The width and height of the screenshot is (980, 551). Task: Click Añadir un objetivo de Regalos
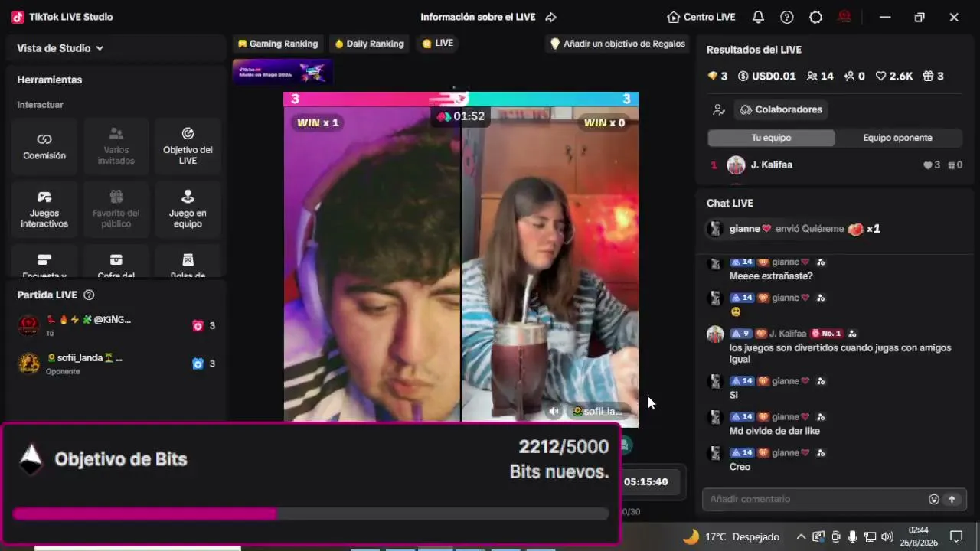(x=618, y=44)
